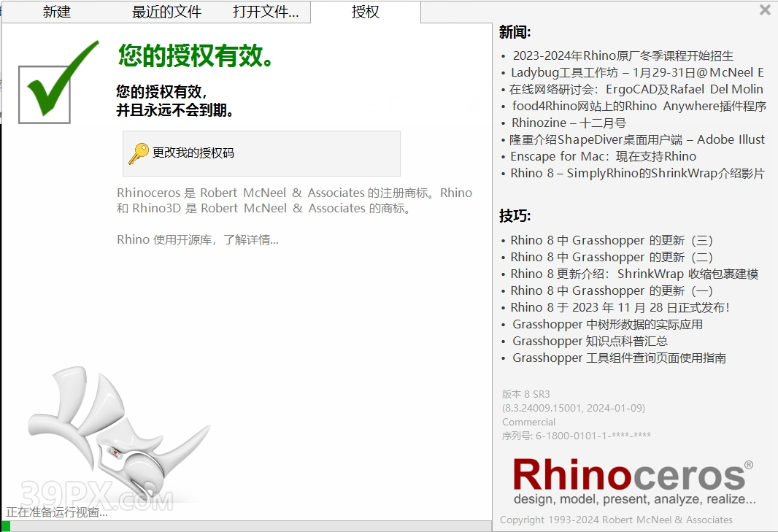This screenshot has height=532, width=778.
Task: Open tip Rhino 8 于 2023 年 11 月 28 日正式发布
Action: click(x=620, y=308)
